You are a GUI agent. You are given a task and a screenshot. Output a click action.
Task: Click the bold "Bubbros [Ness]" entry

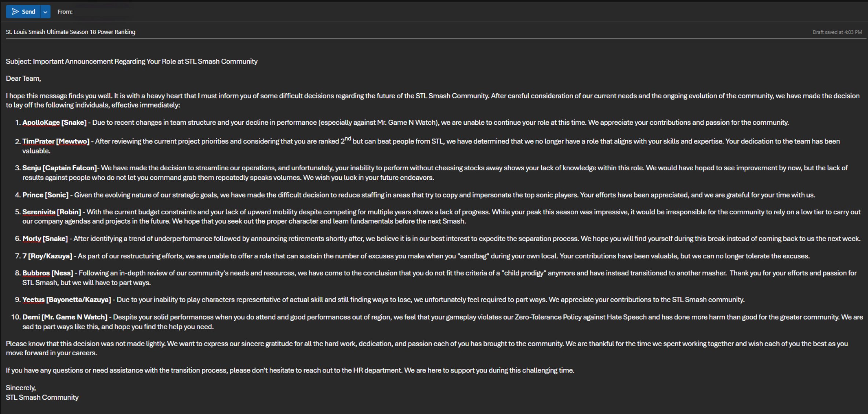[48, 273]
